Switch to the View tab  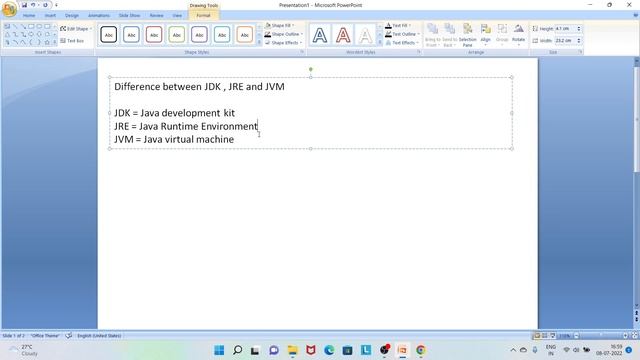click(177, 16)
